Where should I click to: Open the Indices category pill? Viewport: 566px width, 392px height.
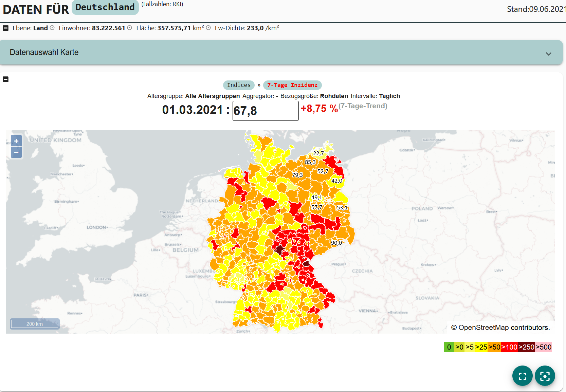239,85
